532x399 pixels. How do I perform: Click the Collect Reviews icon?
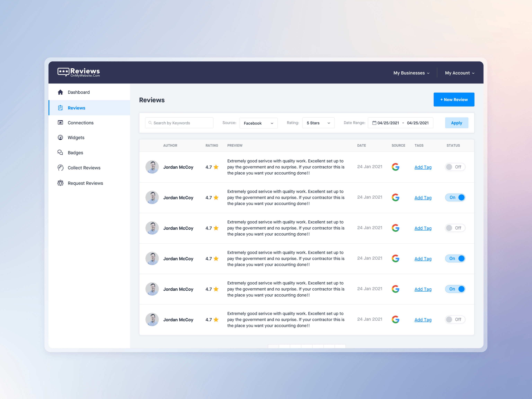tap(60, 168)
